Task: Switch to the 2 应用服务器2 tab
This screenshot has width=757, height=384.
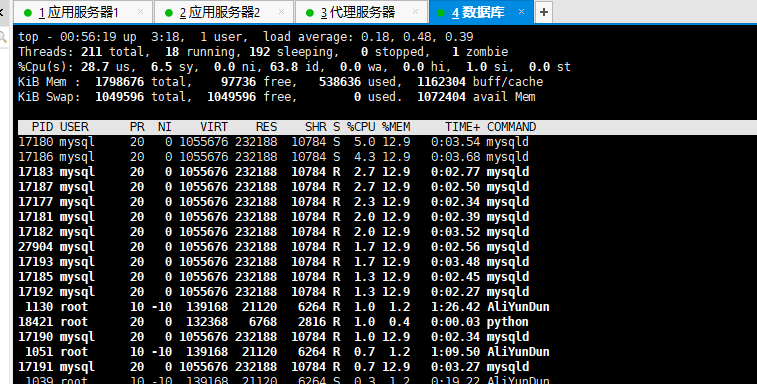Action: 224,12
